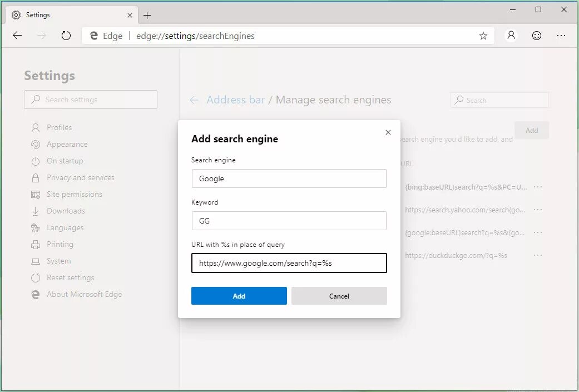Click the {bing:baseURL}search URL text
Screen dimensions: 579x392
466,187
